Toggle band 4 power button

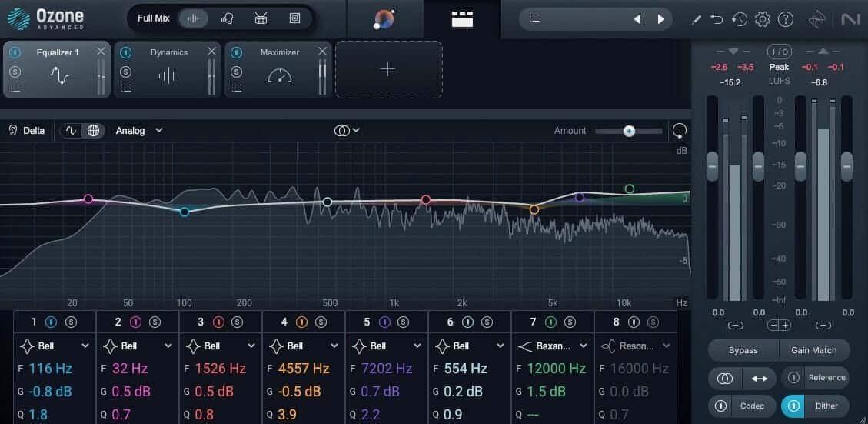pos(301,322)
